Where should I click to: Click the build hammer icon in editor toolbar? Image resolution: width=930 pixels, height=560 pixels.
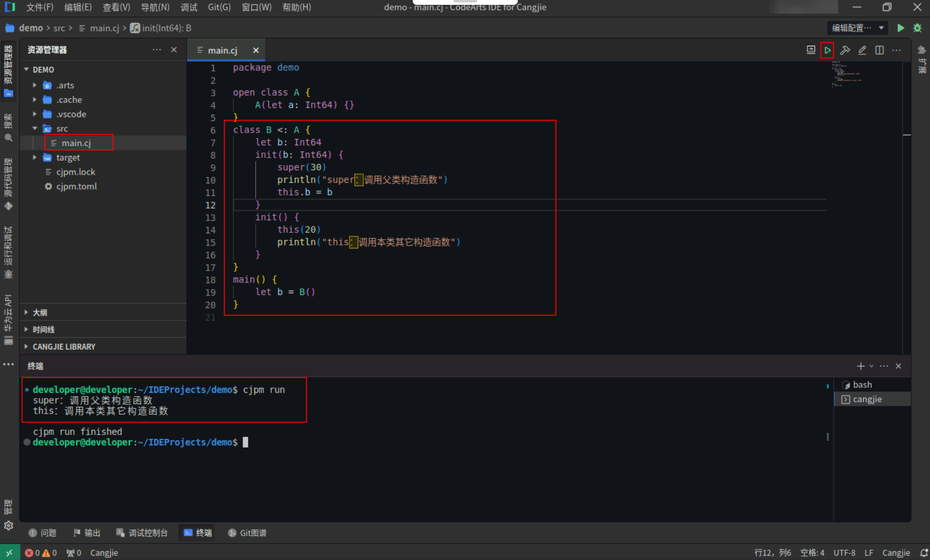pyautogui.click(x=845, y=50)
